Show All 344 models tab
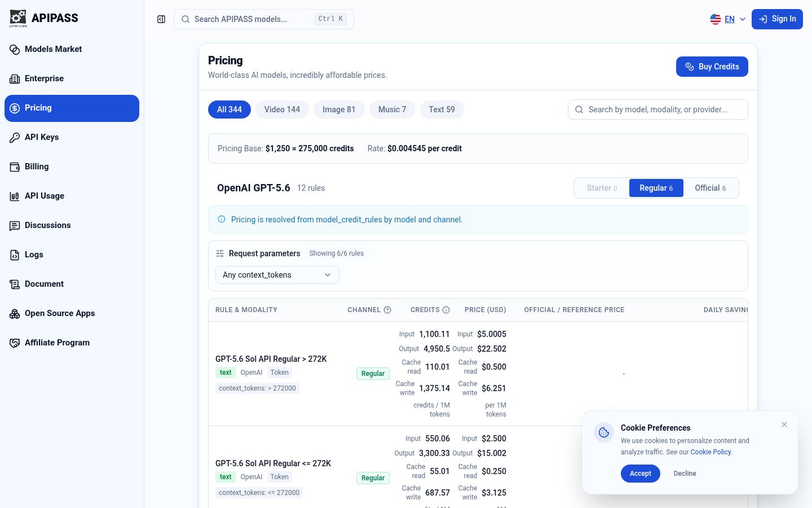Image resolution: width=812 pixels, height=508 pixels. click(x=230, y=110)
